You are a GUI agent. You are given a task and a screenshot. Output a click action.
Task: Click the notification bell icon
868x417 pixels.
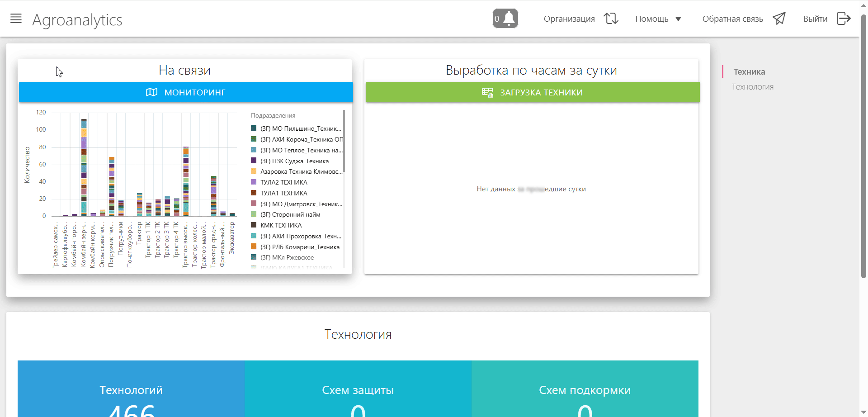tap(509, 19)
